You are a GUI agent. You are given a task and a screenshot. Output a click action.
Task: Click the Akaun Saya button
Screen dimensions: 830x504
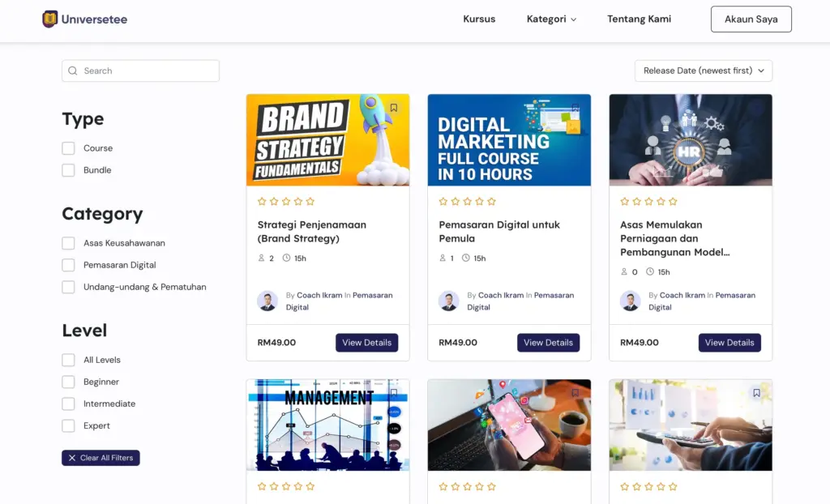[x=751, y=19]
